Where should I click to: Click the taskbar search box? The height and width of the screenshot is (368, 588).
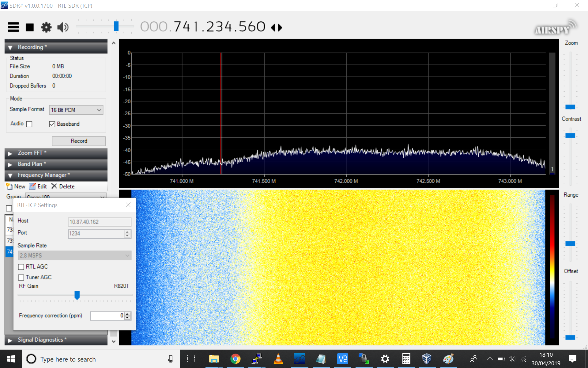click(101, 359)
